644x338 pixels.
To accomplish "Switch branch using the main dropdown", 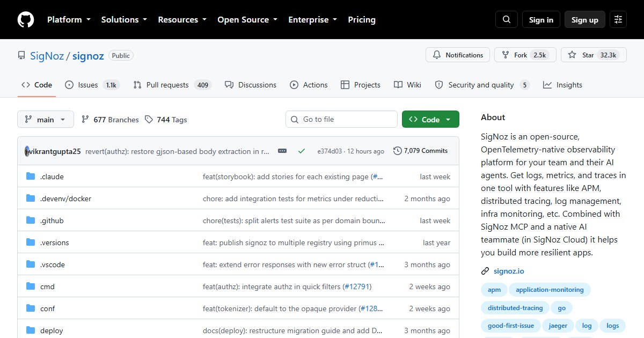I will [x=46, y=120].
